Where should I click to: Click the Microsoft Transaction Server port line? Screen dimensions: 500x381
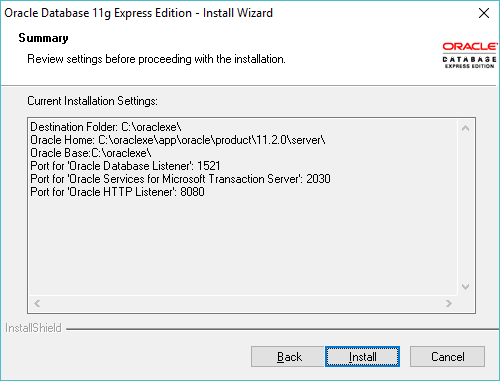click(180, 179)
